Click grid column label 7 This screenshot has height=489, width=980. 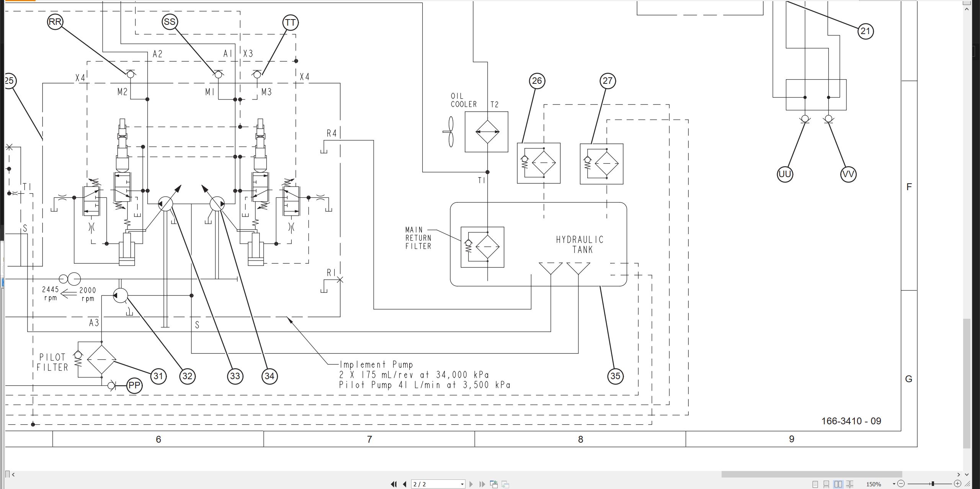369,439
